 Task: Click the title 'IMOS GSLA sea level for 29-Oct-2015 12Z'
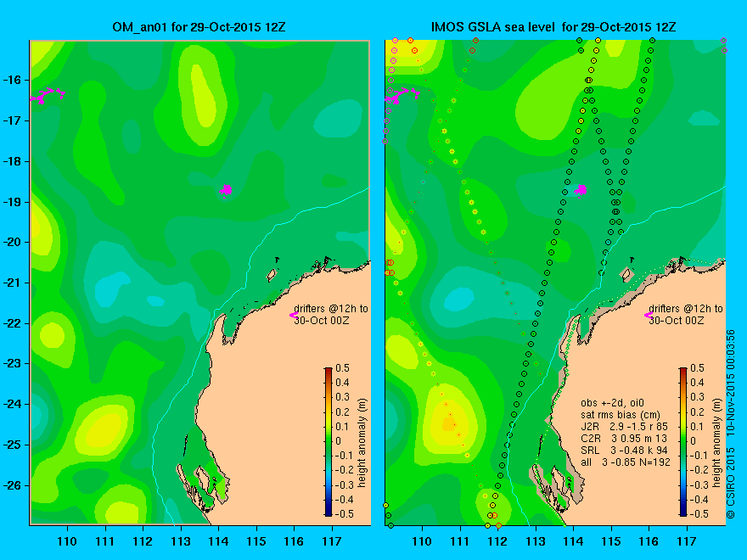[553, 27]
